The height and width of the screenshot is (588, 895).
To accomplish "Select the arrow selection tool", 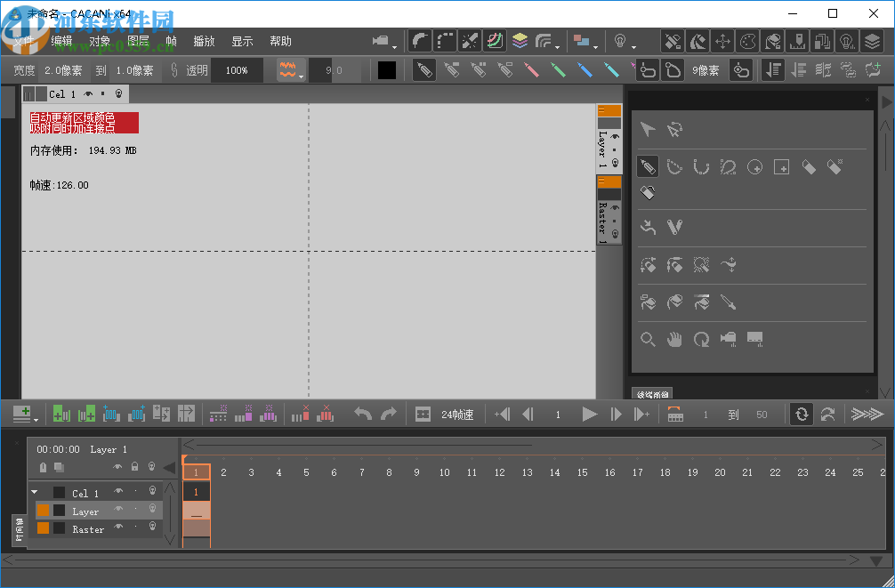I will click(648, 130).
